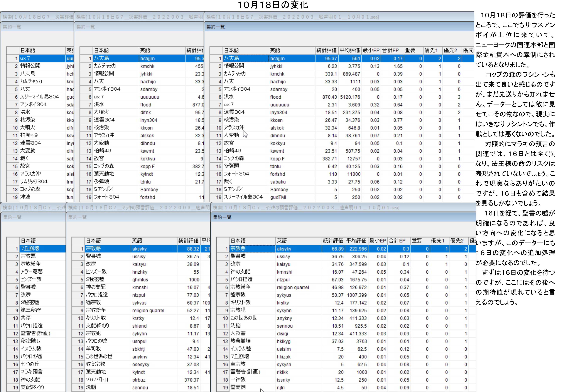The image size is (562, 392).
Task: Select the 222.966 value in 宗教悪 row
Action: pos(357,249)
